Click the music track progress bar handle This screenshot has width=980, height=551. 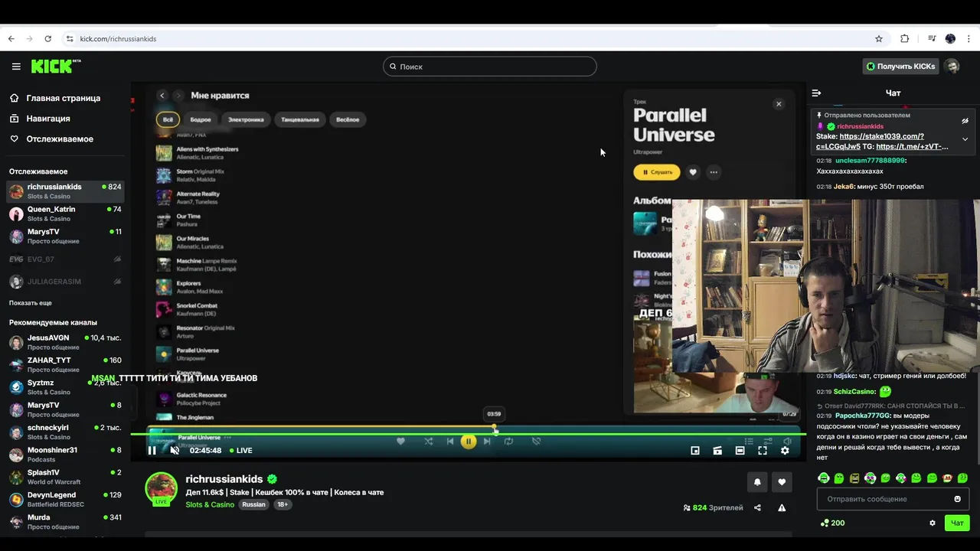[x=494, y=427]
